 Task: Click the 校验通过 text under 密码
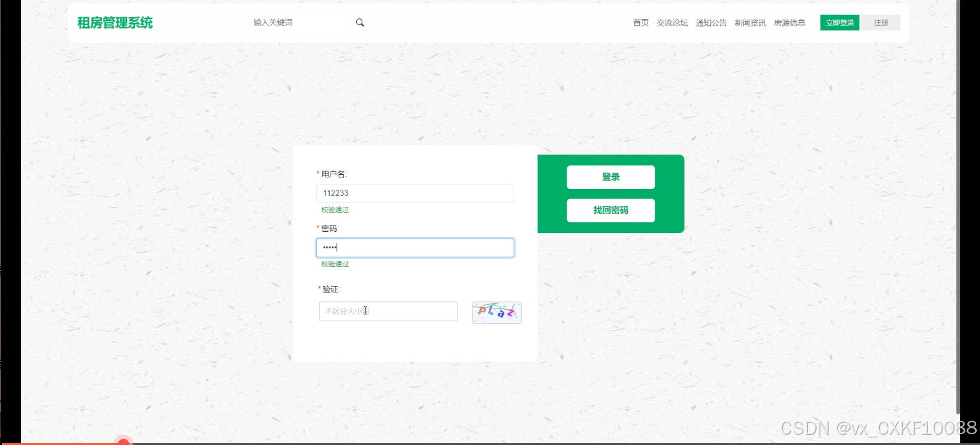335,264
